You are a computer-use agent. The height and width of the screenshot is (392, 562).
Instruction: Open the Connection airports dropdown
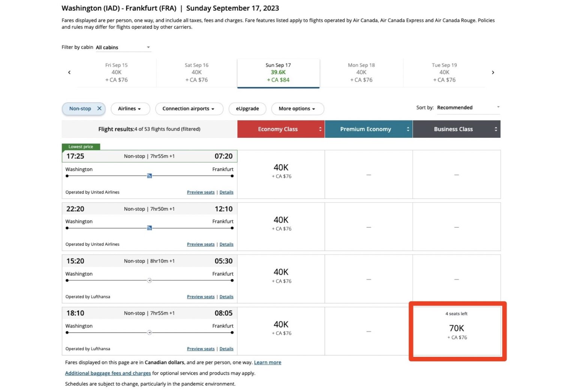click(189, 109)
